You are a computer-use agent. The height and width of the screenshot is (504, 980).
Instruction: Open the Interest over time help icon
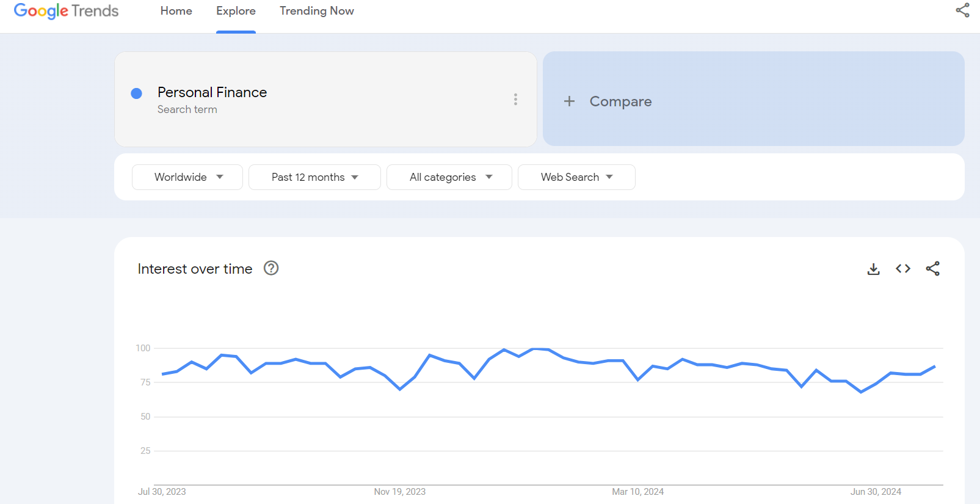pyautogui.click(x=271, y=268)
